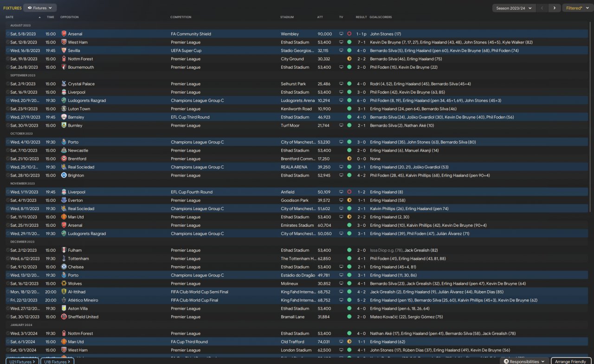Click the TV icon in the Sevilla row

[x=342, y=51]
